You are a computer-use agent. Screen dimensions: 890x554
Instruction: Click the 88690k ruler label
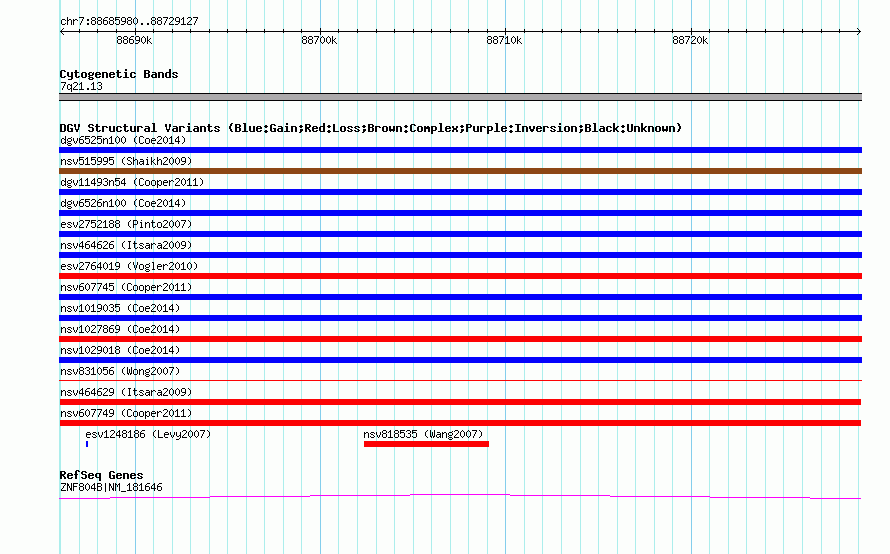click(134, 40)
